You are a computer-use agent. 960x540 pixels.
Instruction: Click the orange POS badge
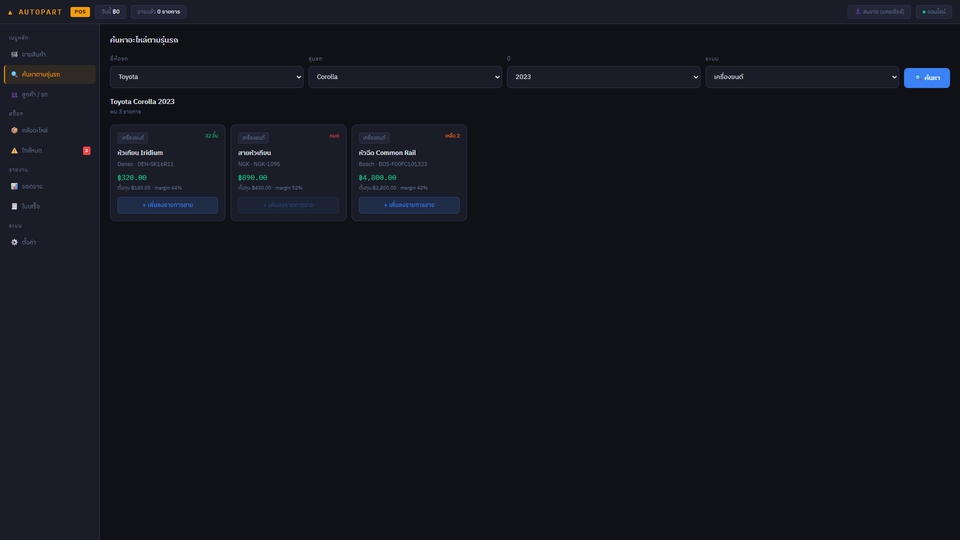click(80, 12)
